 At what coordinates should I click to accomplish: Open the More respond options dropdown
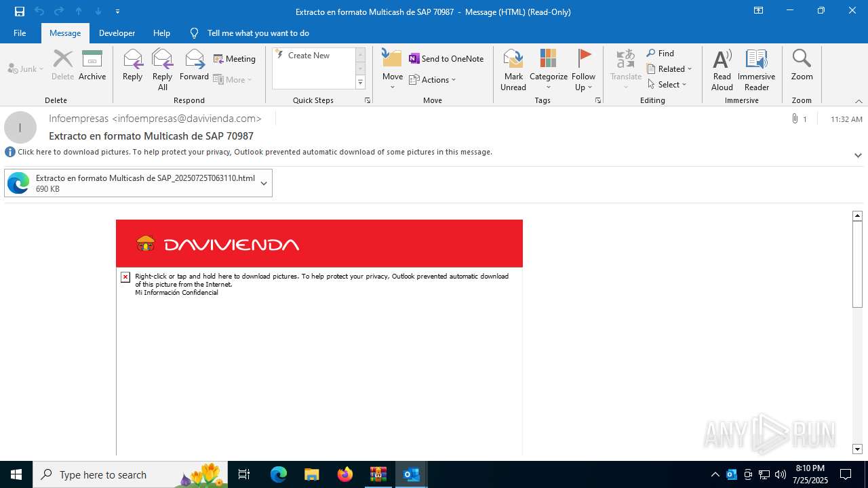point(233,79)
